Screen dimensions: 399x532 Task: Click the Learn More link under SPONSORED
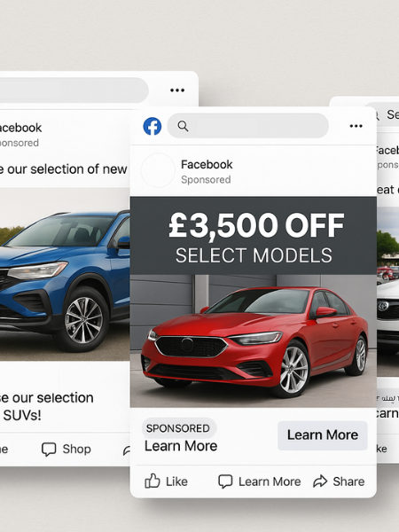[x=181, y=446]
